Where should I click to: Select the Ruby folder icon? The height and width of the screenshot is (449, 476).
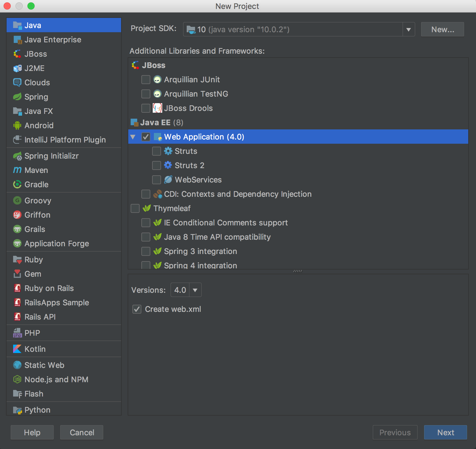click(18, 260)
